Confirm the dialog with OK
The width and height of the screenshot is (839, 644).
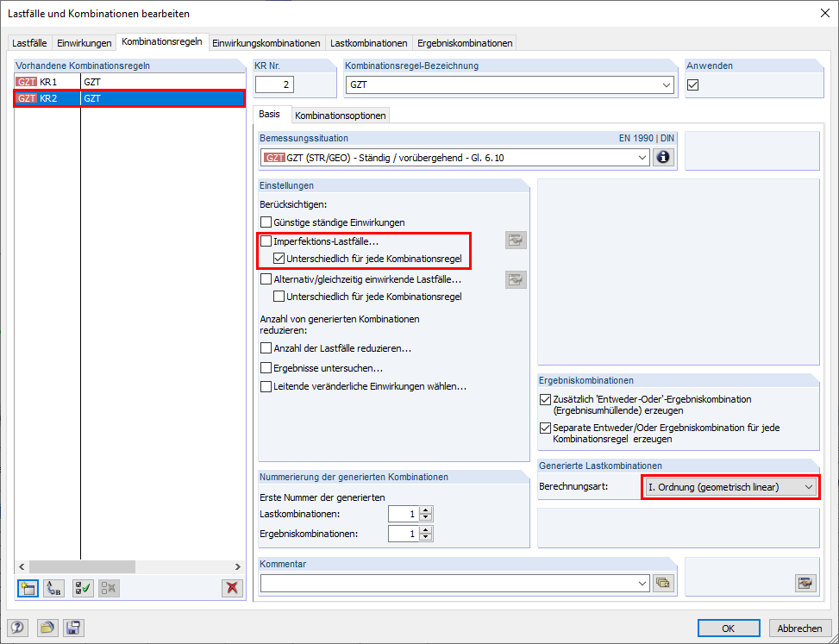pyautogui.click(x=729, y=628)
